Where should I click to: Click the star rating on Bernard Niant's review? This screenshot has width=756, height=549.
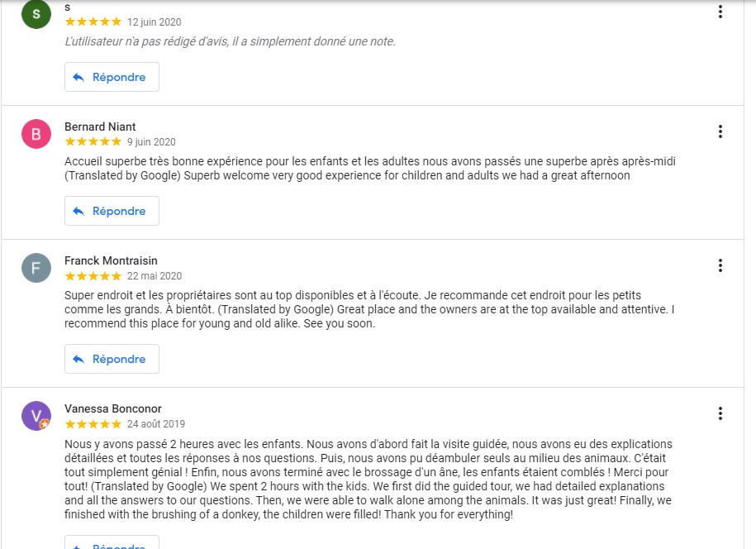click(x=93, y=141)
